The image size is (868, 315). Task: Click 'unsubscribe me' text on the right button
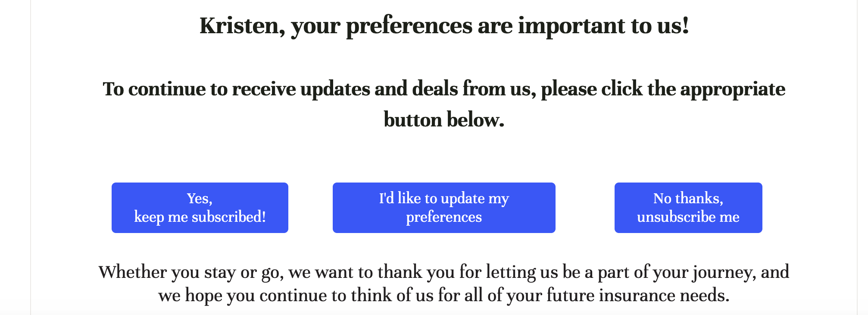pyautogui.click(x=688, y=217)
